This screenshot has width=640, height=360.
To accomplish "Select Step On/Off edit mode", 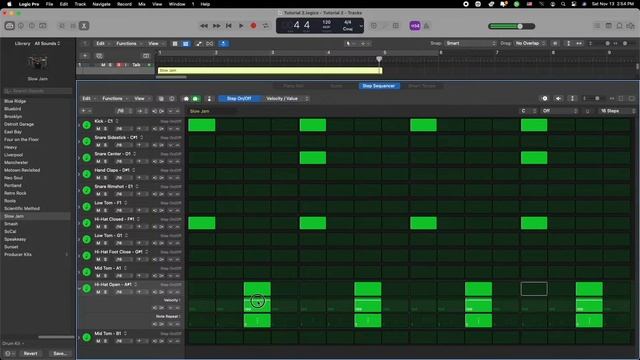I will click(239, 98).
